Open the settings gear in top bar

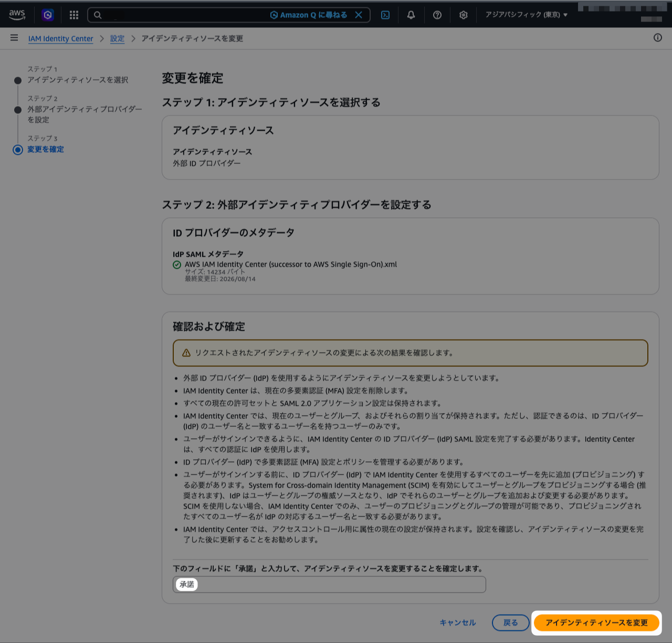[x=463, y=15]
